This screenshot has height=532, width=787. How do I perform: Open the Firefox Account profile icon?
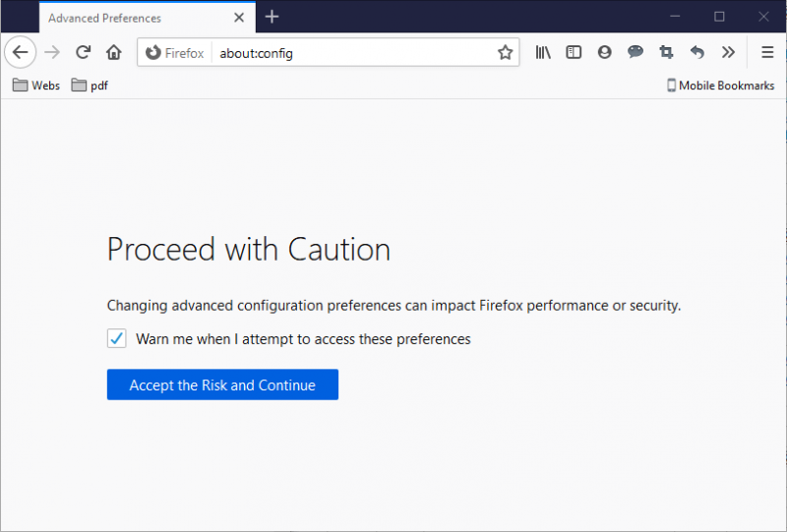(x=604, y=52)
